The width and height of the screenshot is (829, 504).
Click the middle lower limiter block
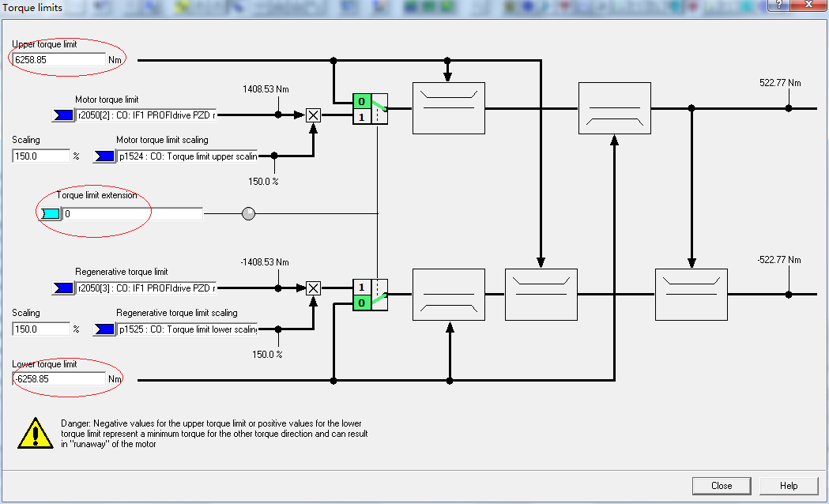click(541, 295)
